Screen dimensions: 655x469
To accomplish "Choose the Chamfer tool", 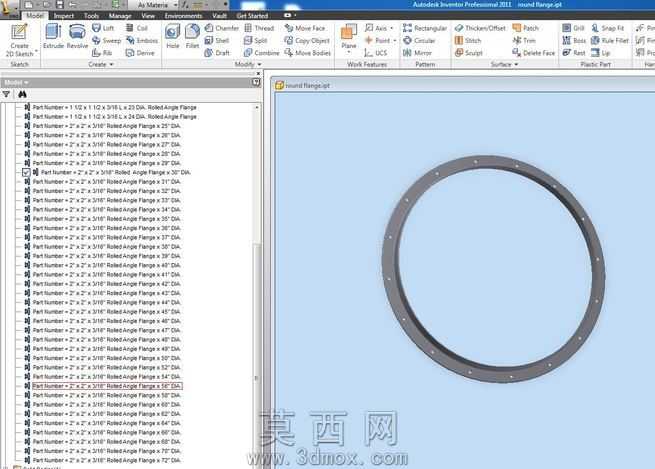I will click(221, 28).
